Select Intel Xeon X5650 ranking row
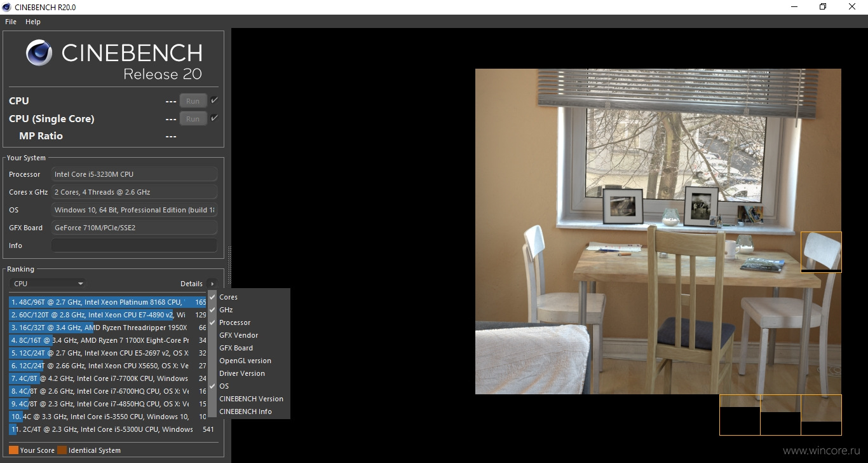 point(108,366)
